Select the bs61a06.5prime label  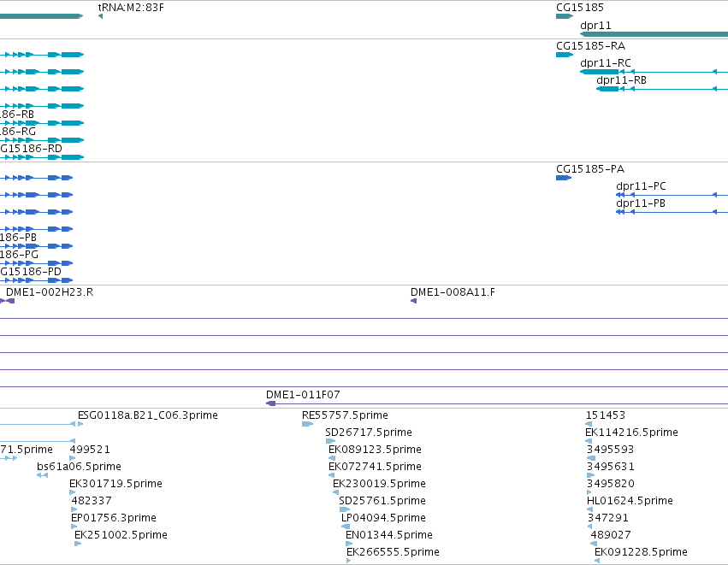point(79,467)
